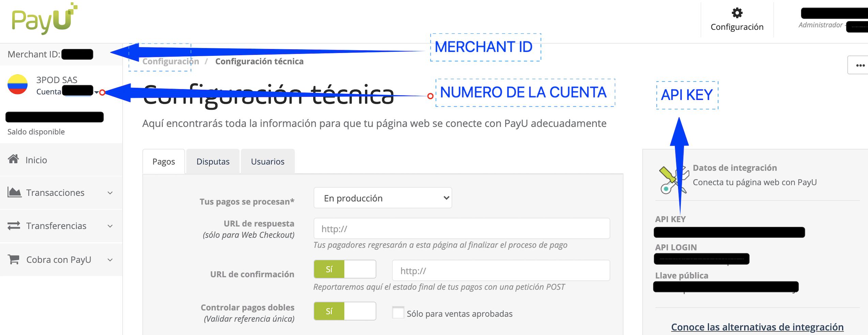Toggle the Controlar pagos dobles Sí switch
Viewport: 868px width, 335px height.
(x=345, y=311)
